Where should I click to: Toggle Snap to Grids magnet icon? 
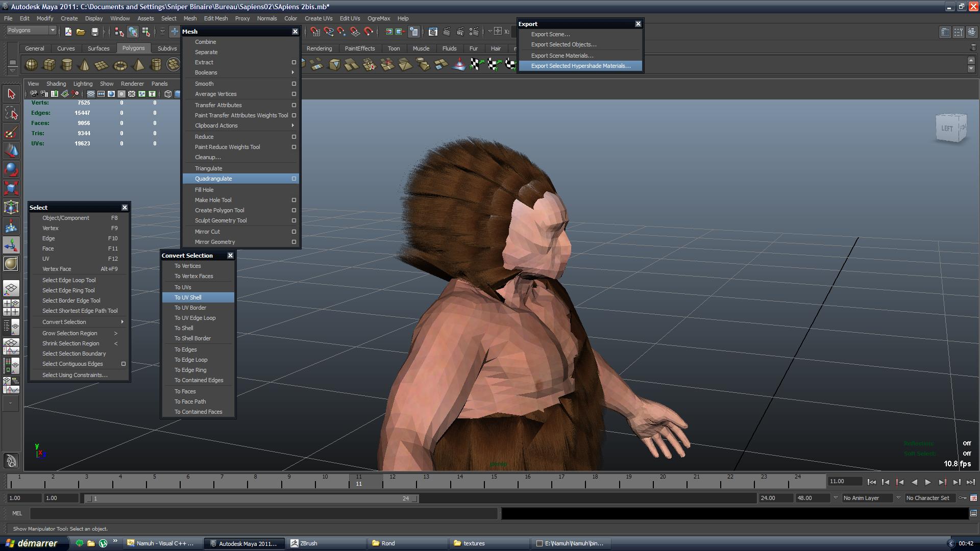point(315,32)
